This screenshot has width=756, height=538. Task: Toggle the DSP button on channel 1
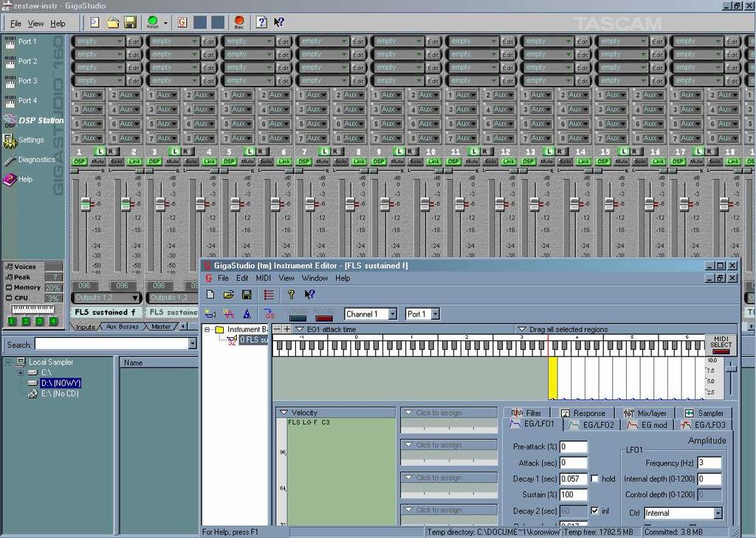tap(79, 162)
